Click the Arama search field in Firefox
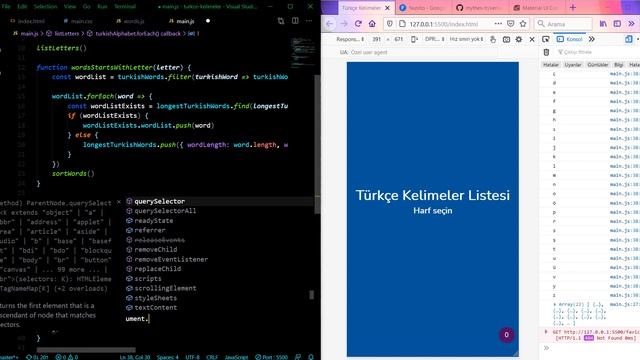This screenshot has width=640, height=360. click(563, 24)
